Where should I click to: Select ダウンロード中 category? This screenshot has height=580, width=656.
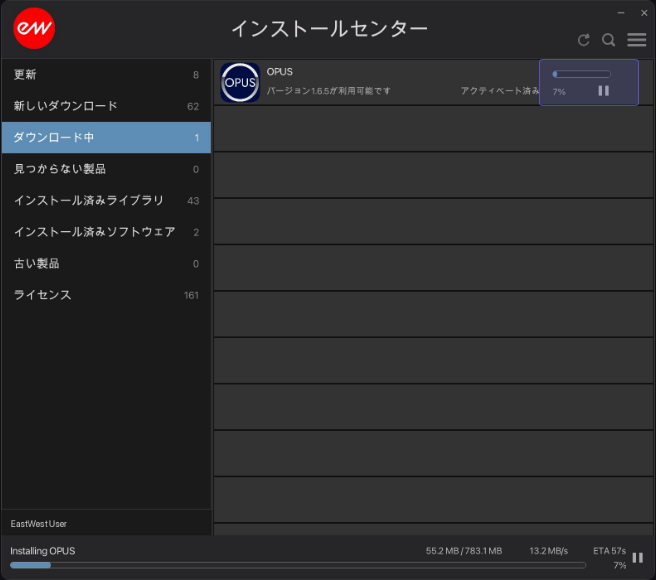[x=106, y=137]
